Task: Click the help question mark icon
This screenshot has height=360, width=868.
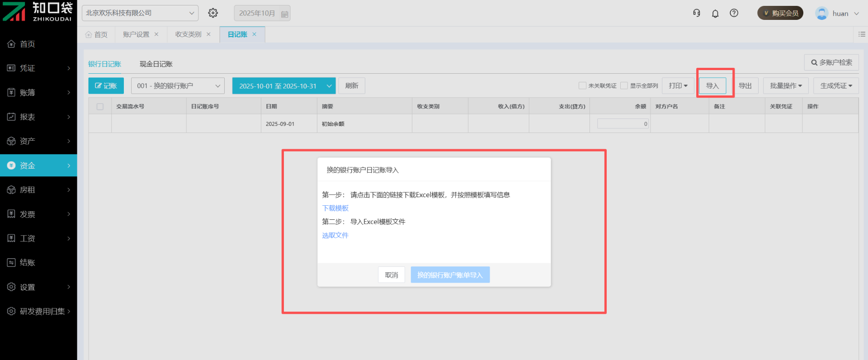Action: [x=734, y=13]
